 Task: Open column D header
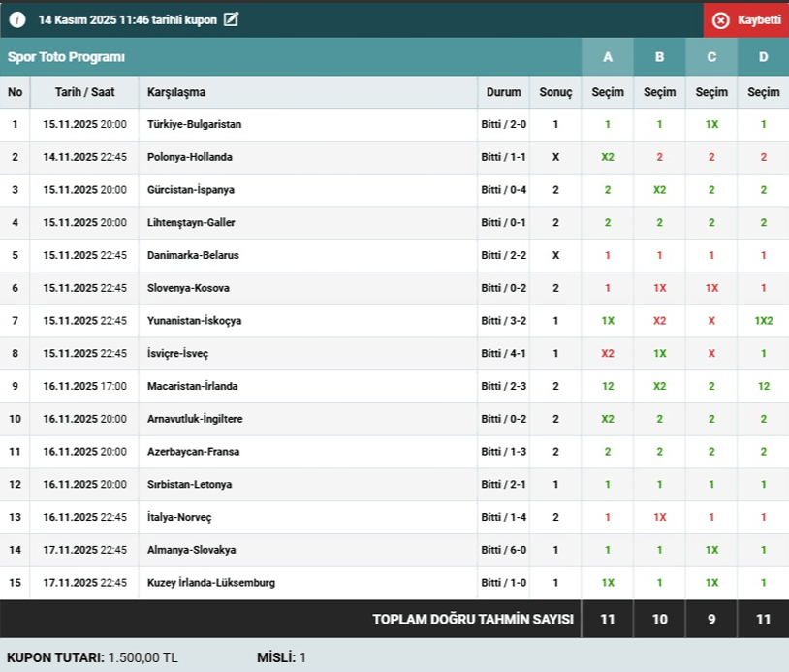coord(763,57)
